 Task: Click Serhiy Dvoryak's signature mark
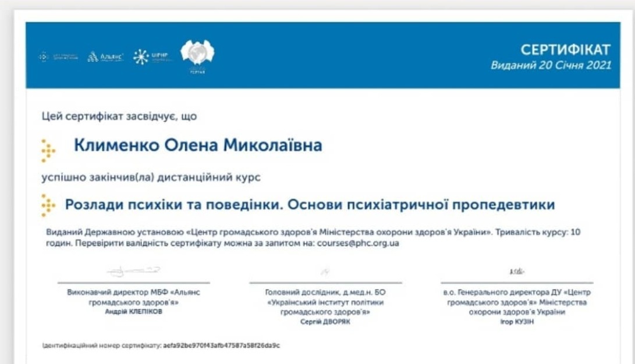pos(325,272)
